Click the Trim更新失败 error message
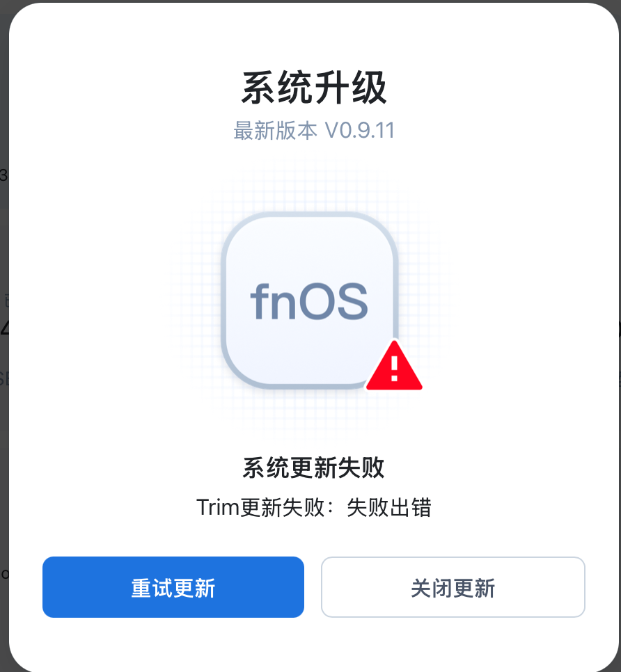Image resolution: width=621 pixels, height=672 pixels. (x=313, y=507)
